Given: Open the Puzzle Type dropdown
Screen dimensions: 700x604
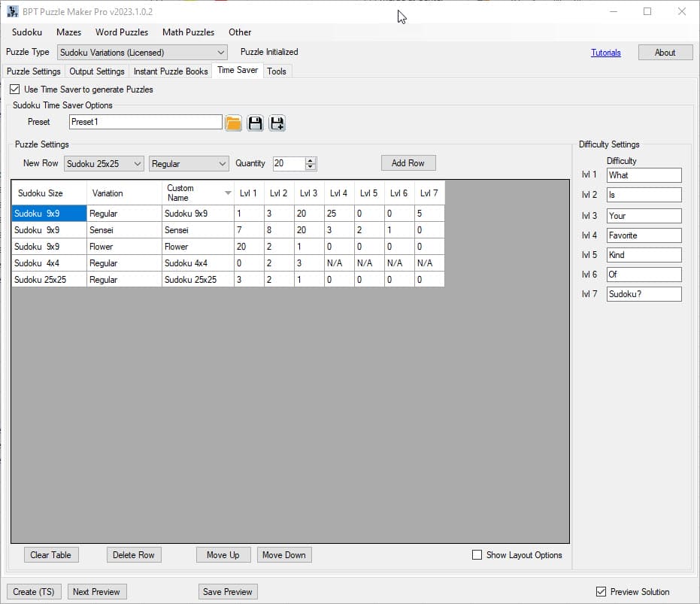Looking at the screenshot, I should [221, 53].
